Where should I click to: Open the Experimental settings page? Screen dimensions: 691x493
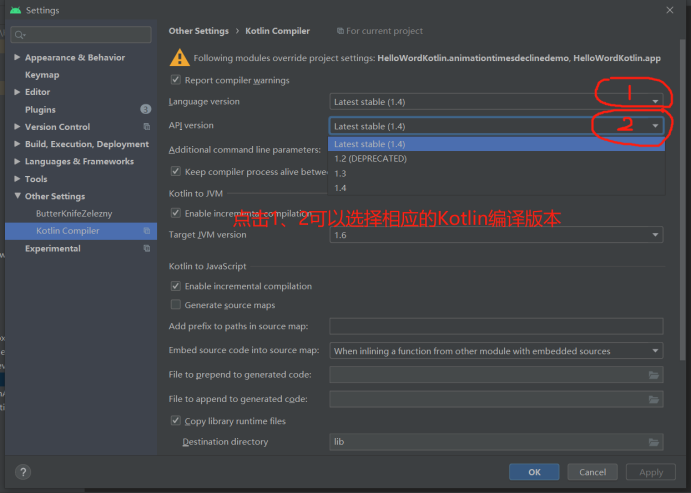tap(52, 248)
